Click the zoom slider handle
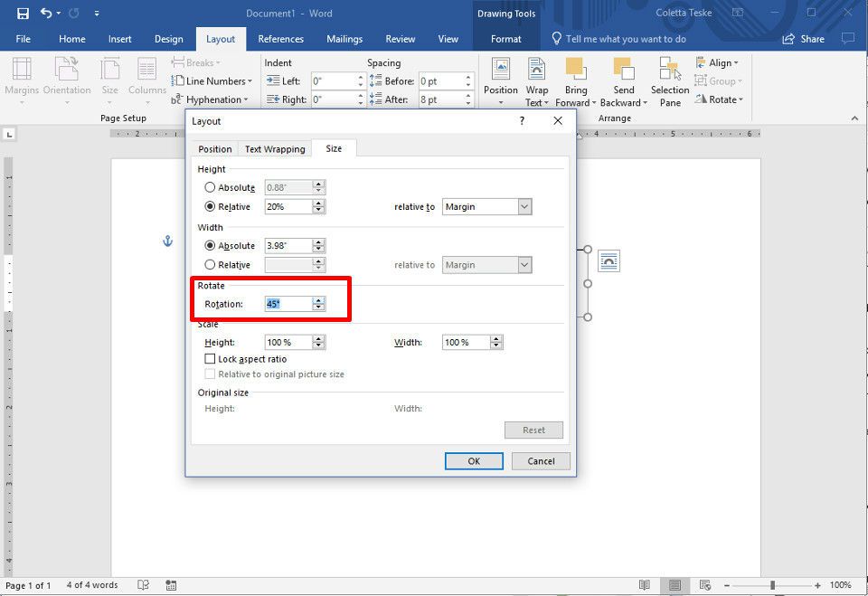The image size is (868, 596). click(x=772, y=585)
